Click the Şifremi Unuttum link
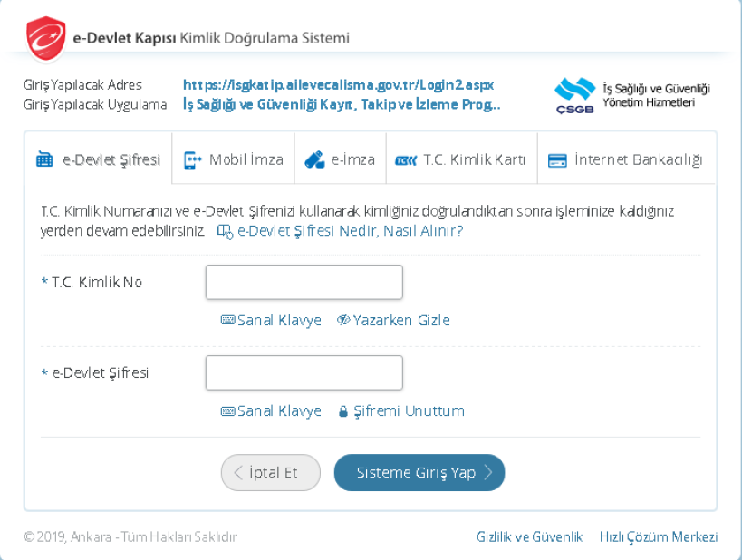The width and height of the screenshot is (742, 560). click(401, 411)
